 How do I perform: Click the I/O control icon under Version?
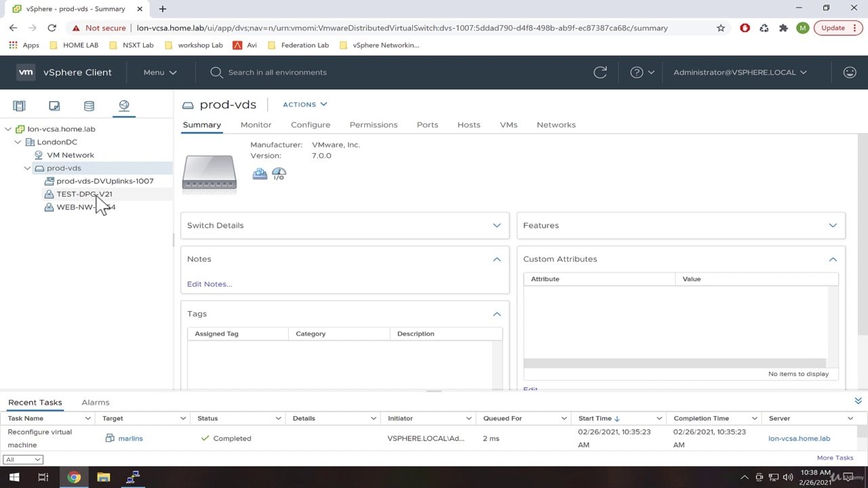point(279,174)
